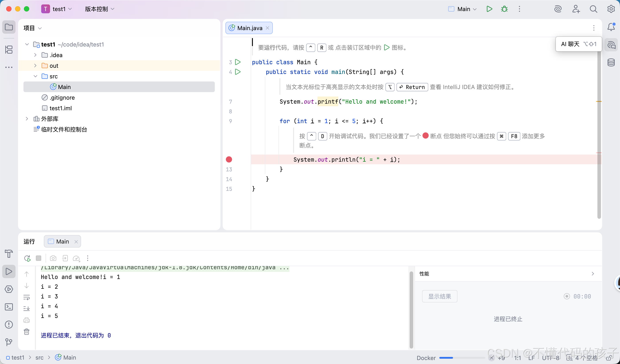Start debugging with the bug icon
This screenshot has width=620, height=364.
[x=504, y=9]
